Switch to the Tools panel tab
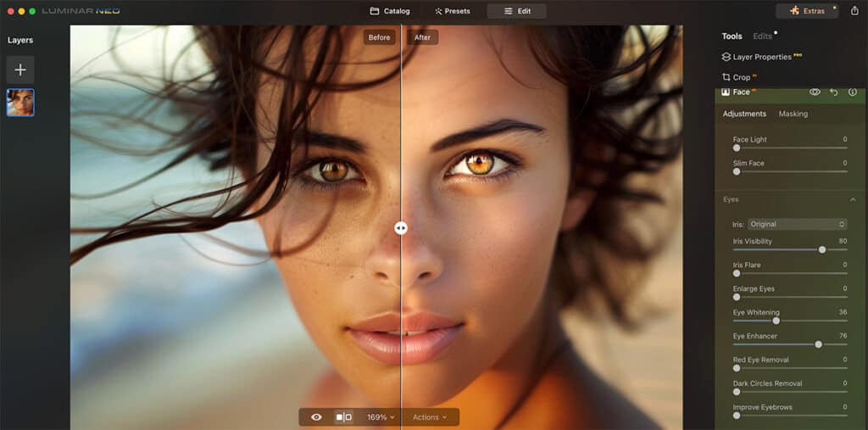The height and width of the screenshot is (430, 868). click(x=732, y=36)
